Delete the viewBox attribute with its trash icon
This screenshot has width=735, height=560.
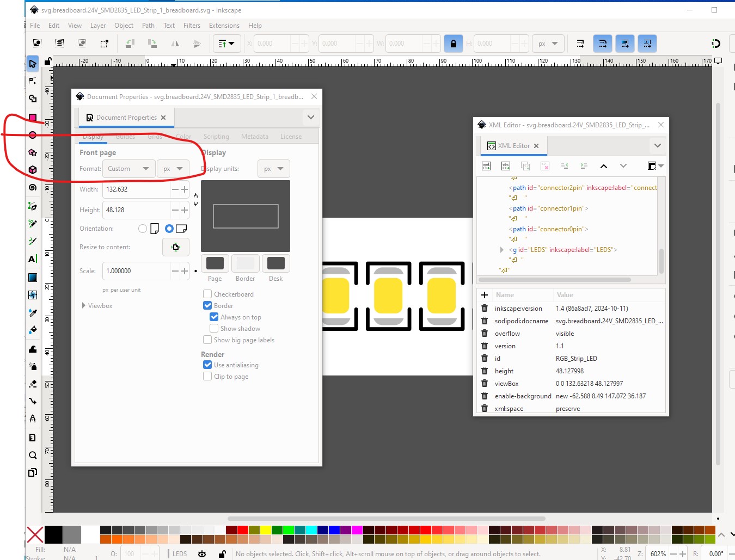pyautogui.click(x=485, y=383)
